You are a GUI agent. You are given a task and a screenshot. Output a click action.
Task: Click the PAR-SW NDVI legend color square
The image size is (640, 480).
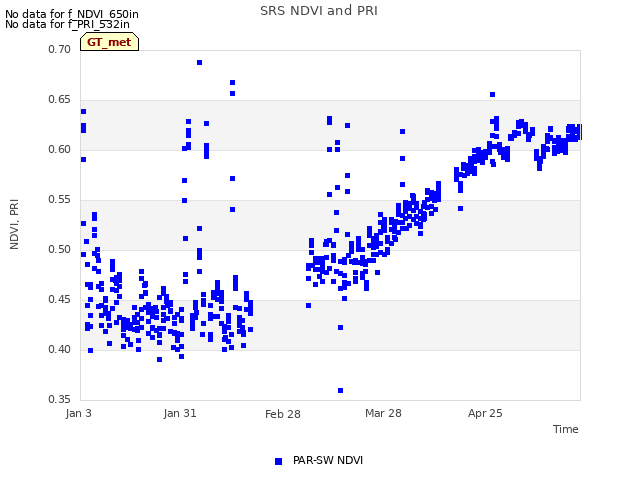click(x=278, y=461)
